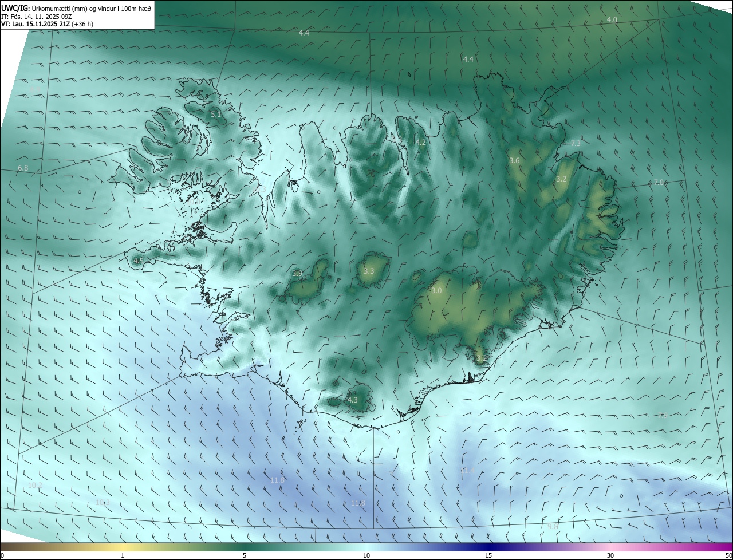This screenshot has height=560, width=733.
Task: Click the 9.8 value label
Action: (553, 526)
